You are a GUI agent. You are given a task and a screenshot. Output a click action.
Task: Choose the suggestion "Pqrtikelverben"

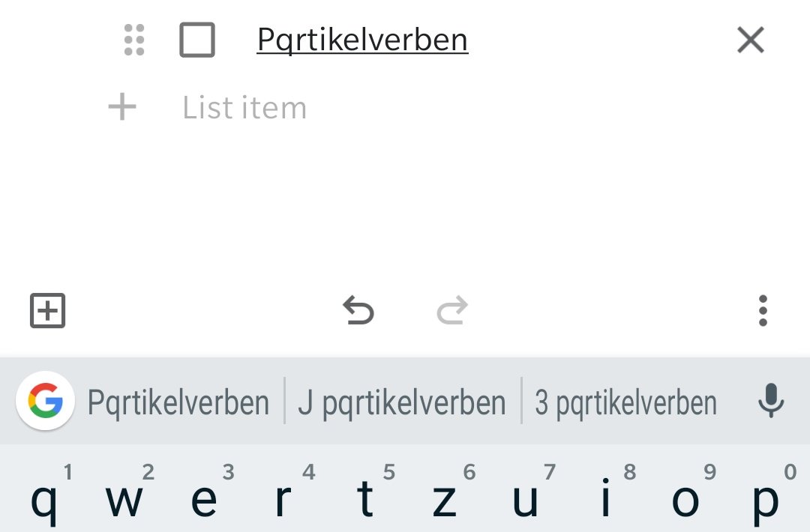pos(178,402)
